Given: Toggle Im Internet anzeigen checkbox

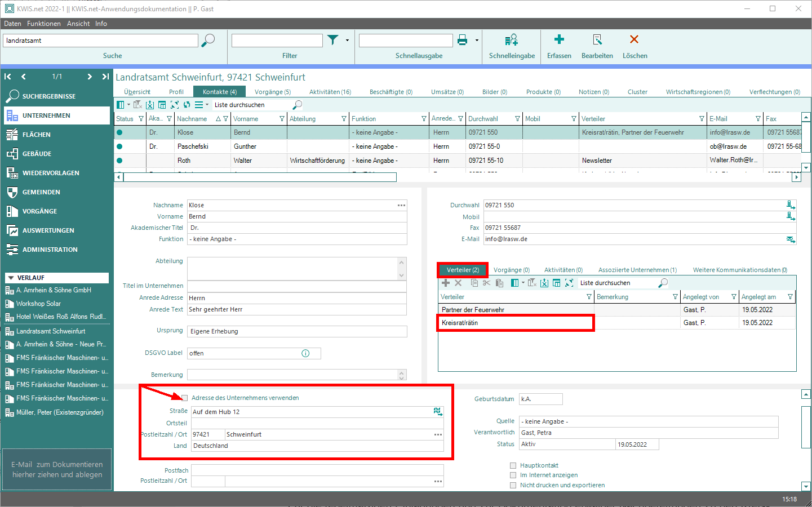Looking at the screenshot, I should click(x=513, y=475).
